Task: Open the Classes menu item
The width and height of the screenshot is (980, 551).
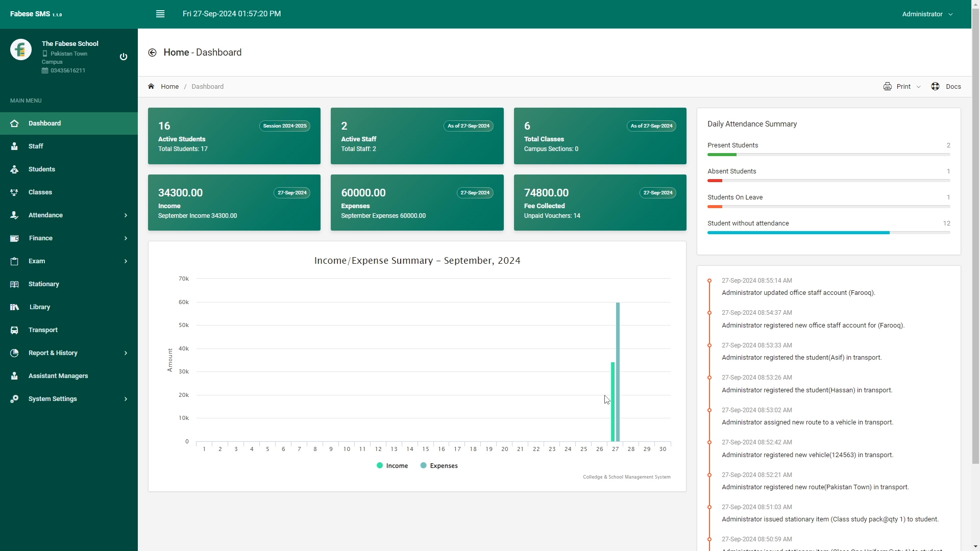Action: tap(69, 192)
